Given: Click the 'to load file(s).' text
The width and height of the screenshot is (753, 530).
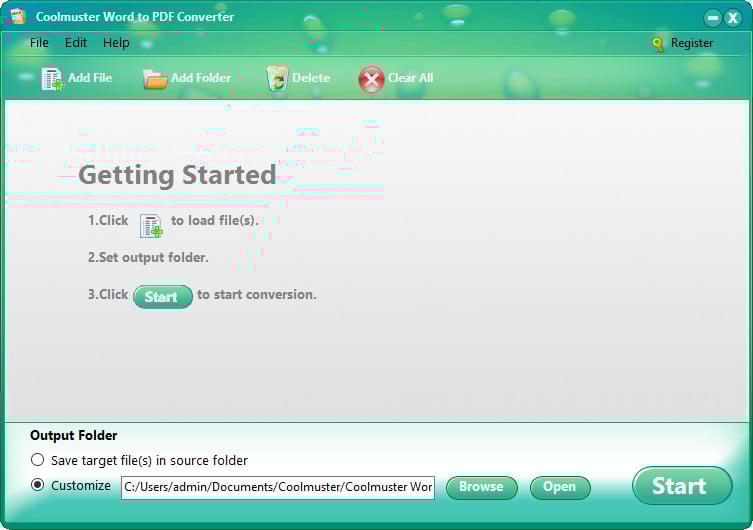Looking at the screenshot, I should [x=215, y=220].
